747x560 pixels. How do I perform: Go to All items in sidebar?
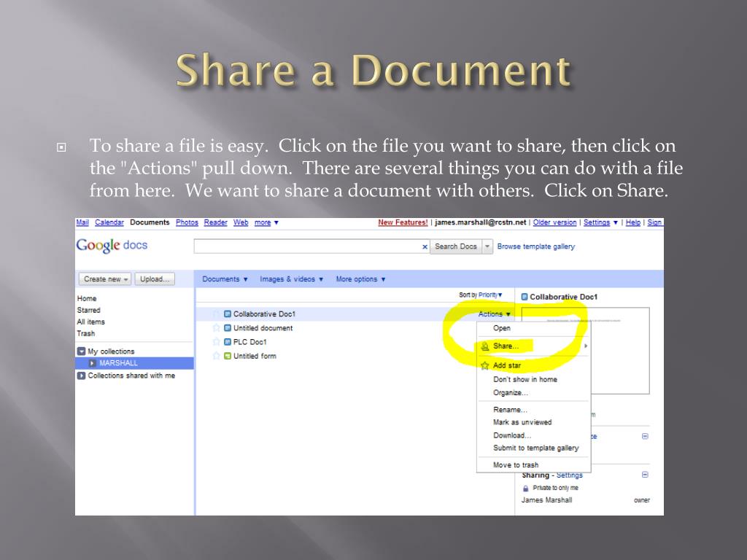coord(90,322)
